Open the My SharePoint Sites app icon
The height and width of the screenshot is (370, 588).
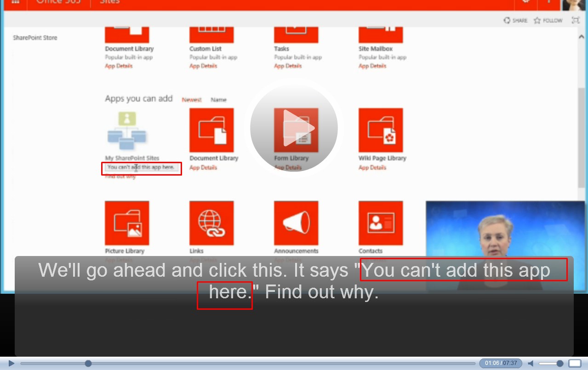[127, 131]
